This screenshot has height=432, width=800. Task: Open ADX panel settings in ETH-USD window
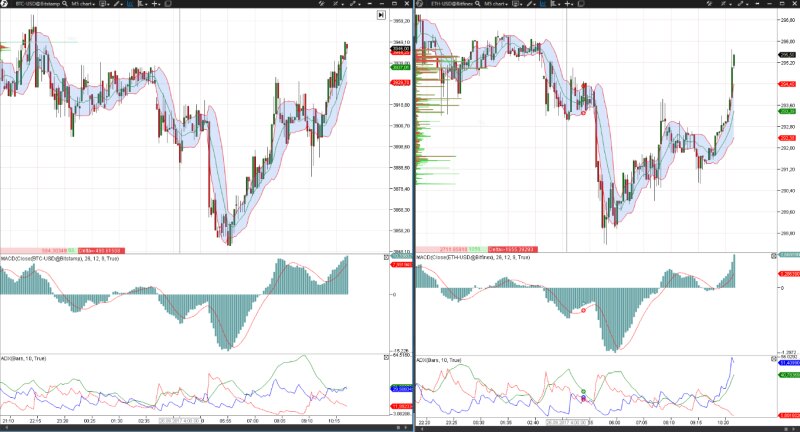774,359
